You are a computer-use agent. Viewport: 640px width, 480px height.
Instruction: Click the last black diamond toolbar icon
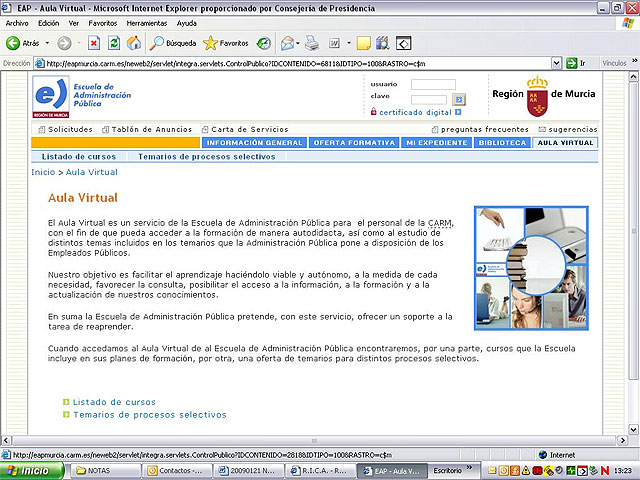(403, 43)
